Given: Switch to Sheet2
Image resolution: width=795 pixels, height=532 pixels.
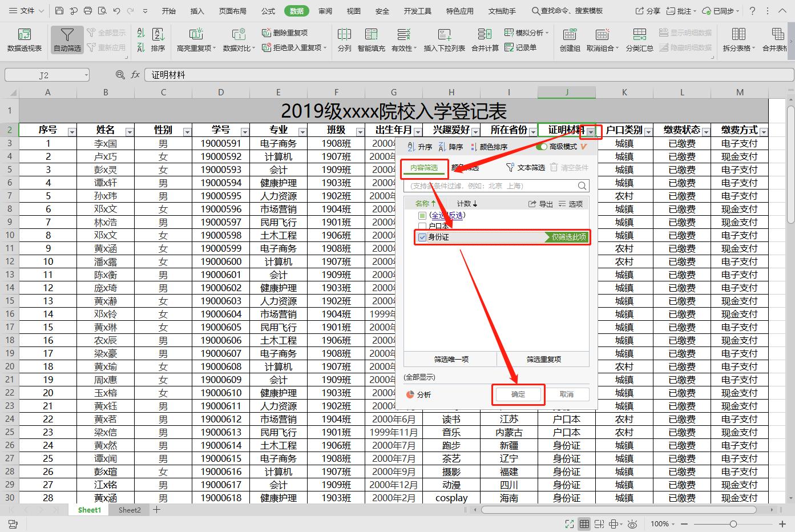Looking at the screenshot, I should [x=129, y=510].
